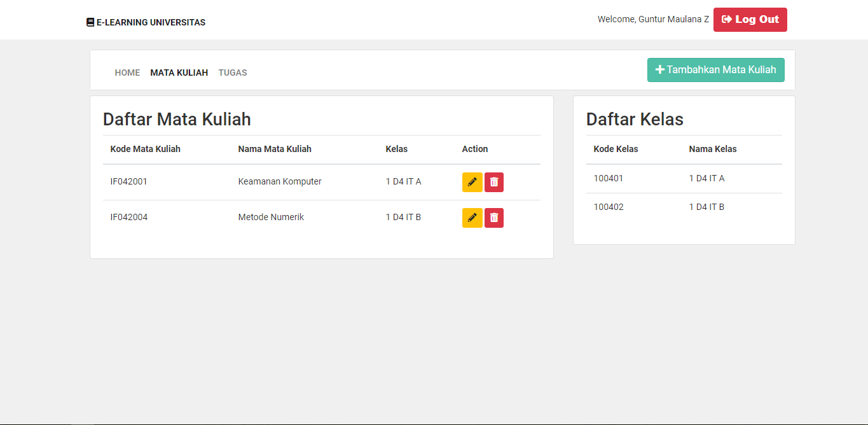Select the Keamanan Komputer course name
The image size is (868, 425).
tap(280, 181)
